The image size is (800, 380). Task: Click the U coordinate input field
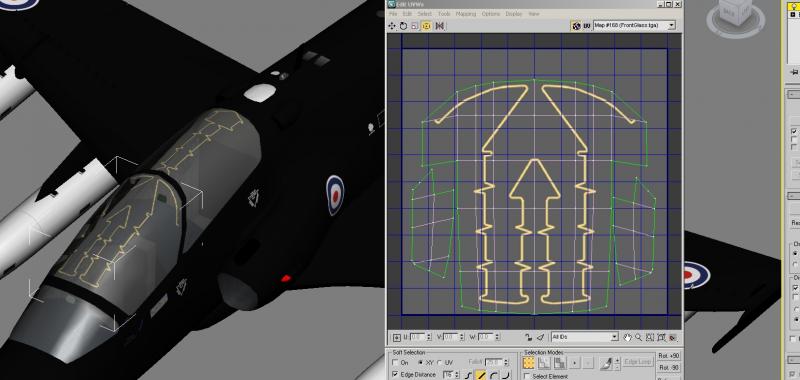pos(417,337)
